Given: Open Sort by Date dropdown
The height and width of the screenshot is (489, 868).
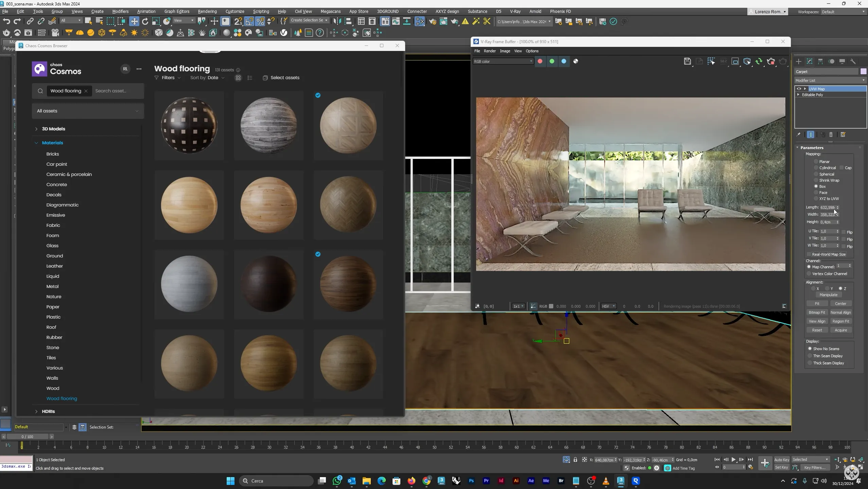Looking at the screenshot, I should [x=207, y=78].
